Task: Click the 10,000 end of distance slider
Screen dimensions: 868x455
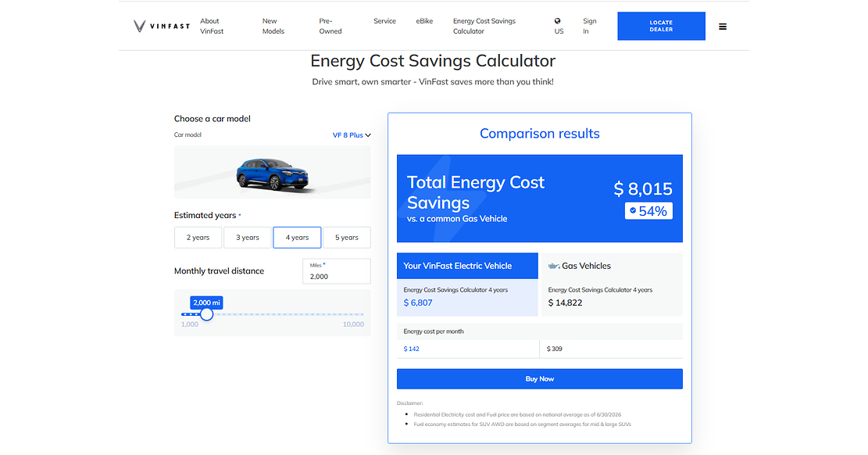Action: pos(353,324)
